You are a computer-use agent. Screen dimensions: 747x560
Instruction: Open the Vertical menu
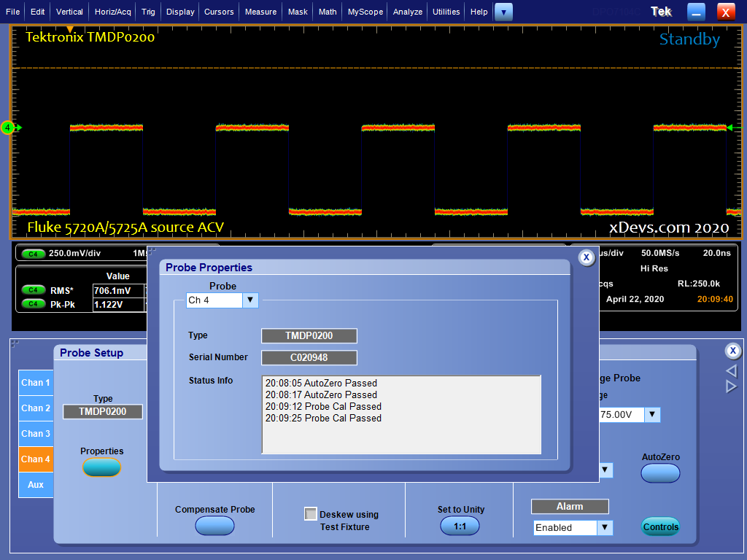[69, 12]
